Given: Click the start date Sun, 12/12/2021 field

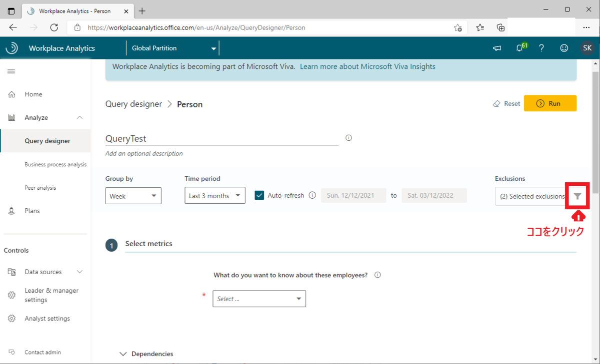Looking at the screenshot, I should point(353,195).
